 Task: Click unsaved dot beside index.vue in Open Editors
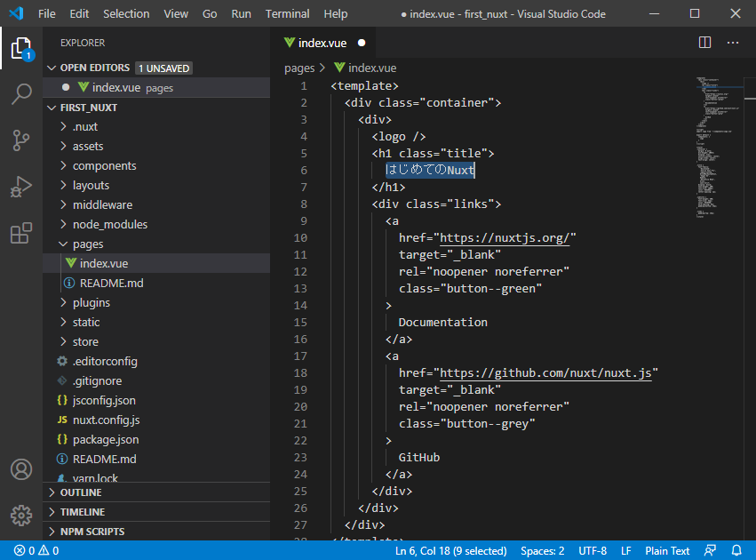[x=66, y=87]
